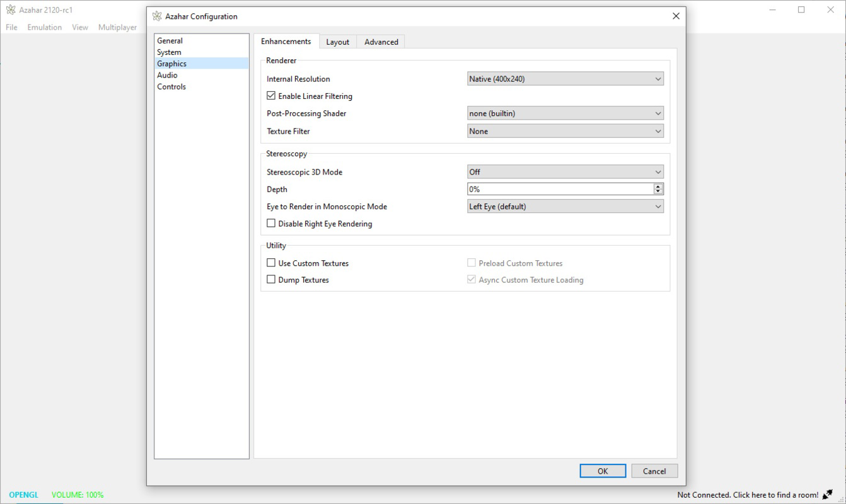Click the VOLUME: 100% status indicator
Viewport: 846px width, 504px height.
pos(78,495)
